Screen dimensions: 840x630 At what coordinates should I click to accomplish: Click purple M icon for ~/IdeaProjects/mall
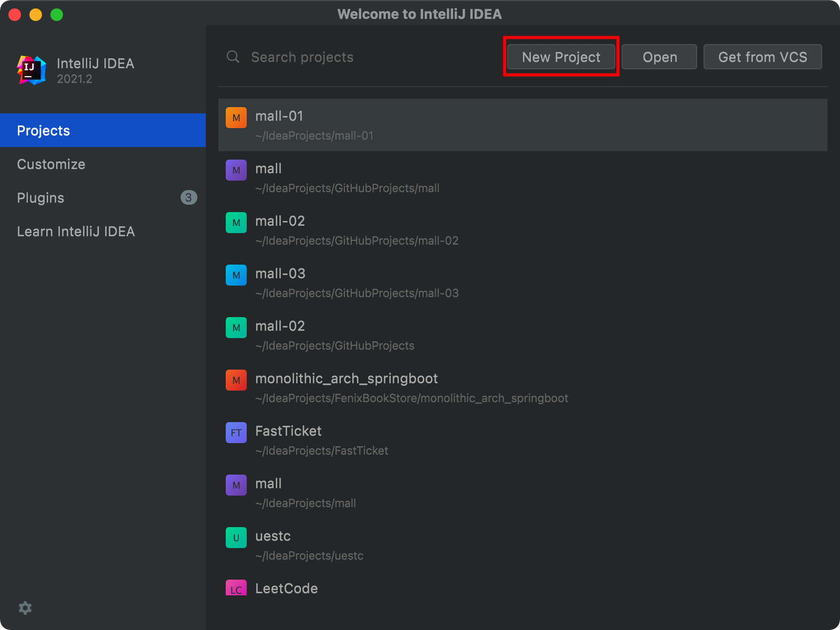coord(236,485)
